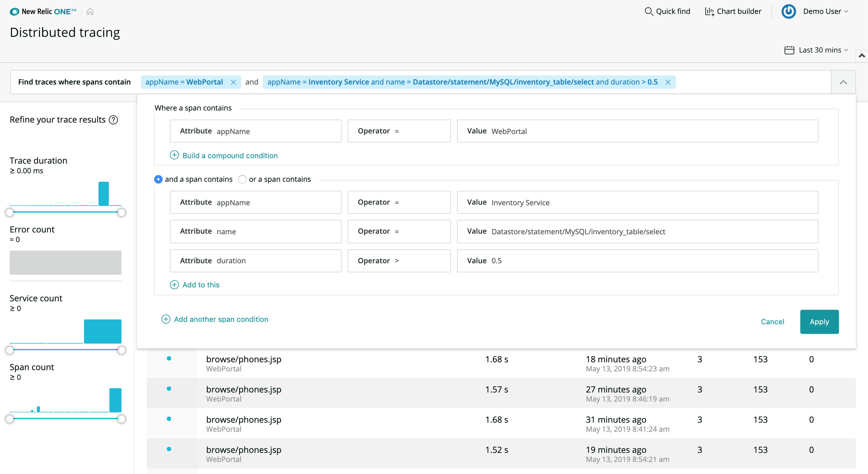Select 'or a span contains' radio option
The height and width of the screenshot is (474, 868).
point(242,179)
